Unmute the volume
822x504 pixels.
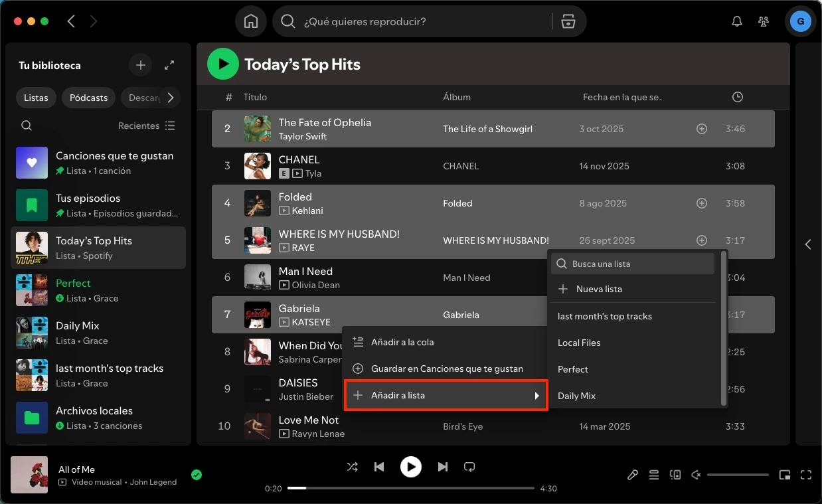(696, 475)
